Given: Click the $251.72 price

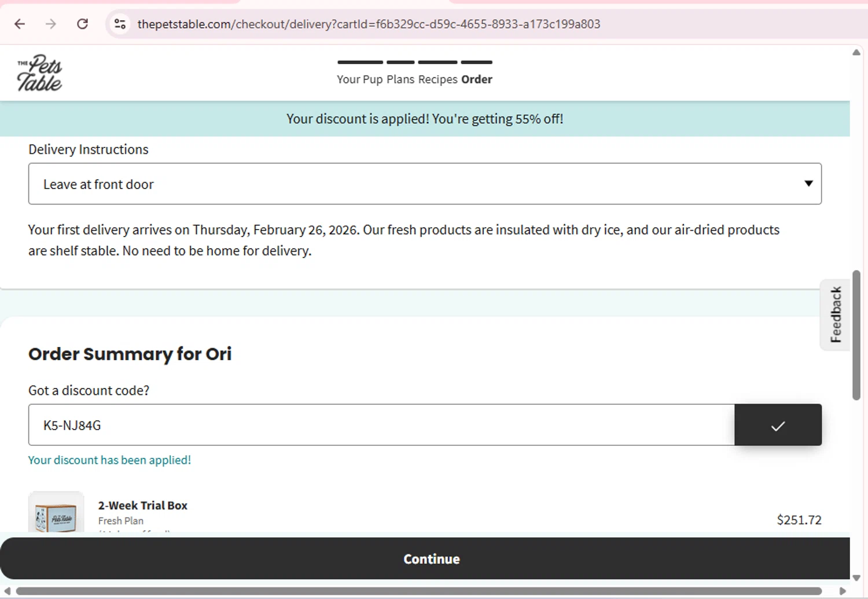Looking at the screenshot, I should point(799,520).
